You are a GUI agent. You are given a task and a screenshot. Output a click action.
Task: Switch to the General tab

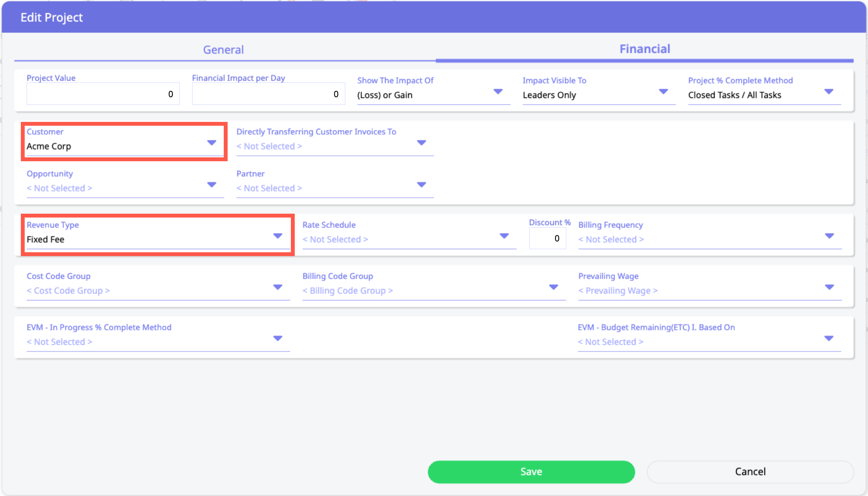tap(223, 50)
